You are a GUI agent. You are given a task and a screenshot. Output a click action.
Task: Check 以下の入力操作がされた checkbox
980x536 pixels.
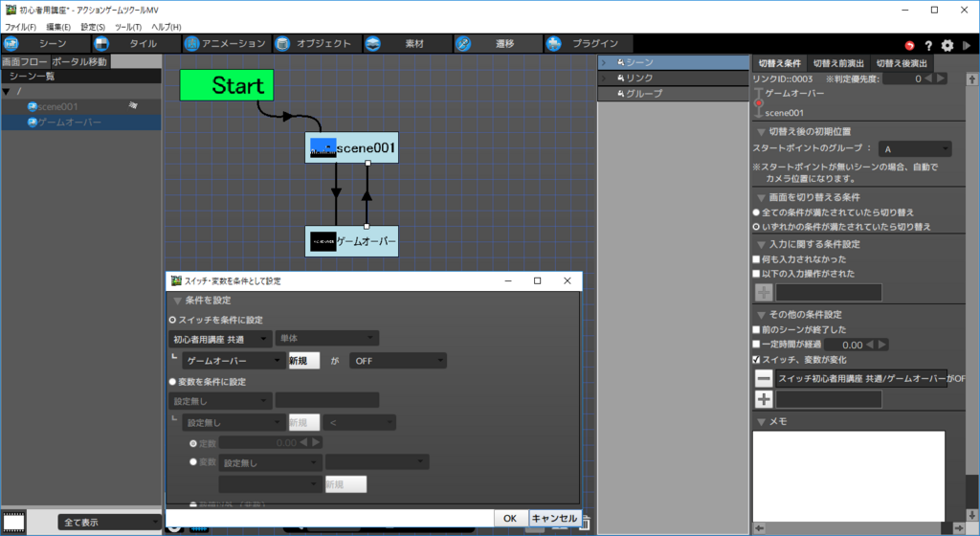[756, 274]
